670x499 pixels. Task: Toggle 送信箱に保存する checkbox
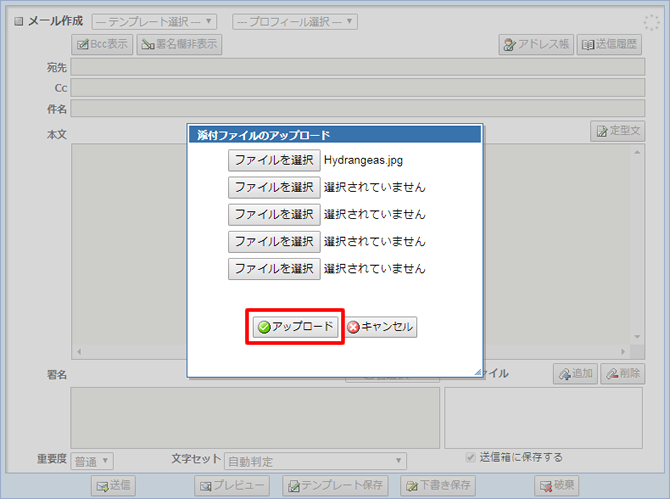click(470, 457)
